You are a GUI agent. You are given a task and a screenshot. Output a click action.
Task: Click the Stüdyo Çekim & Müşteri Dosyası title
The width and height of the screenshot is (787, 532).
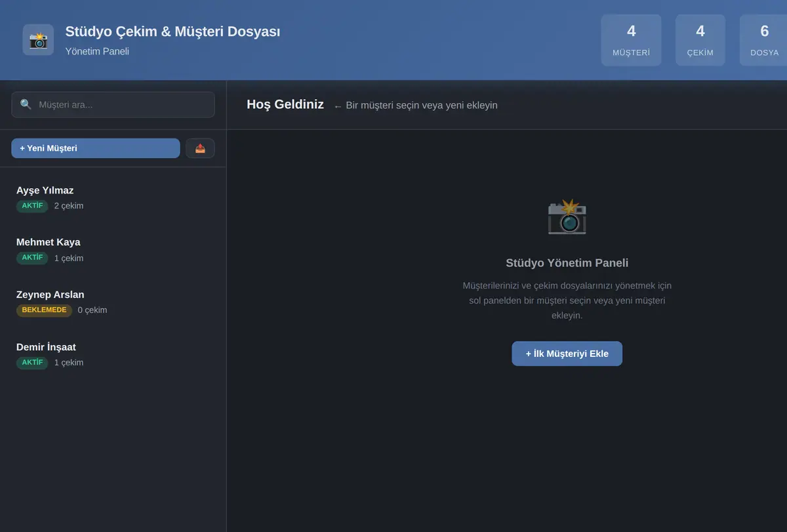click(x=172, y=31)
